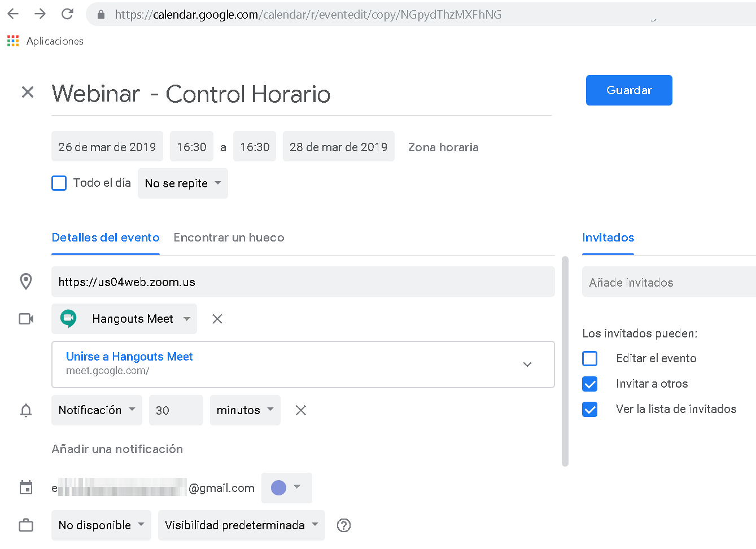Click the video camera conferencing icon
This screenshot has height=549, width=756.
[26, 319]
